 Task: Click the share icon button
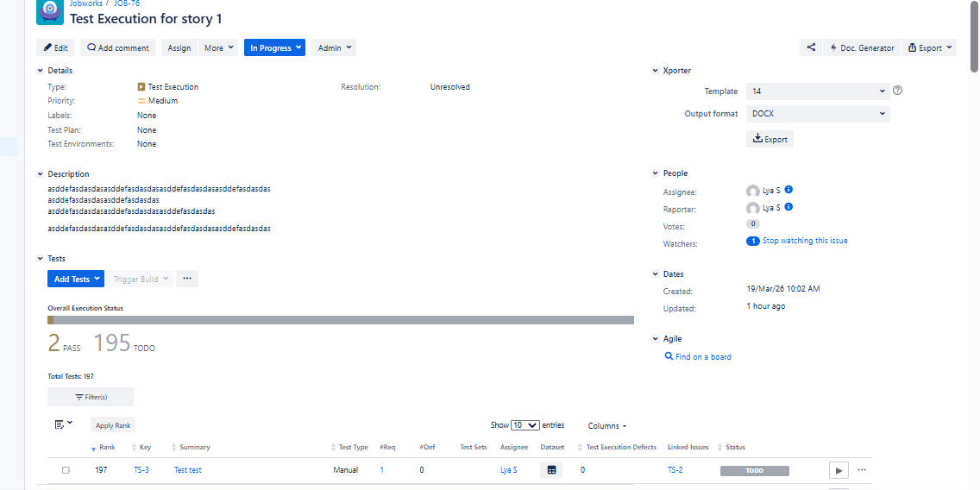pos(810,48)
